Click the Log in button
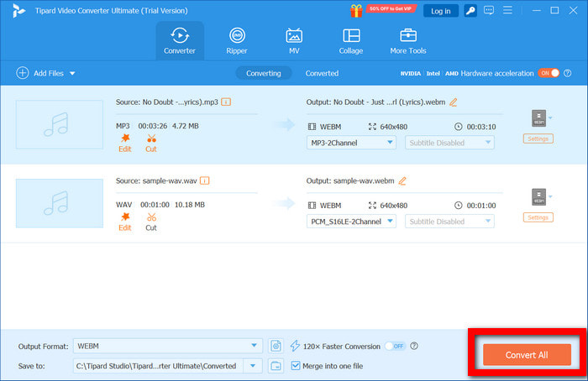The image size is (588, 381). point(440,11)
